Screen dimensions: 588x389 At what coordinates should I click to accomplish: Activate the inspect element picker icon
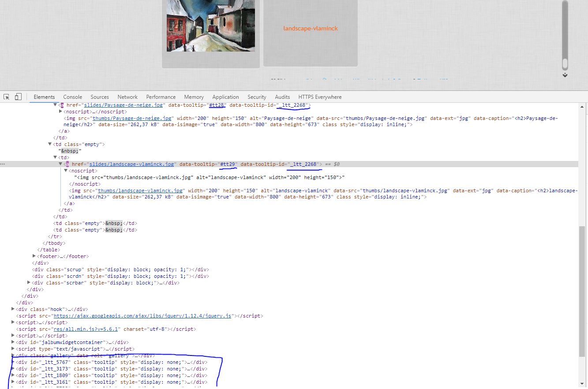[7, 97]
